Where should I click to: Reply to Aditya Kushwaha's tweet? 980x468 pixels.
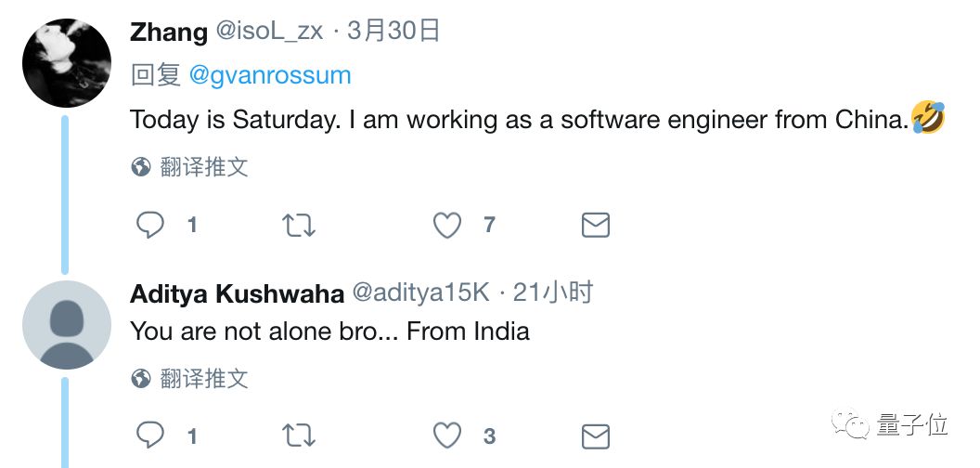(150, 435)
